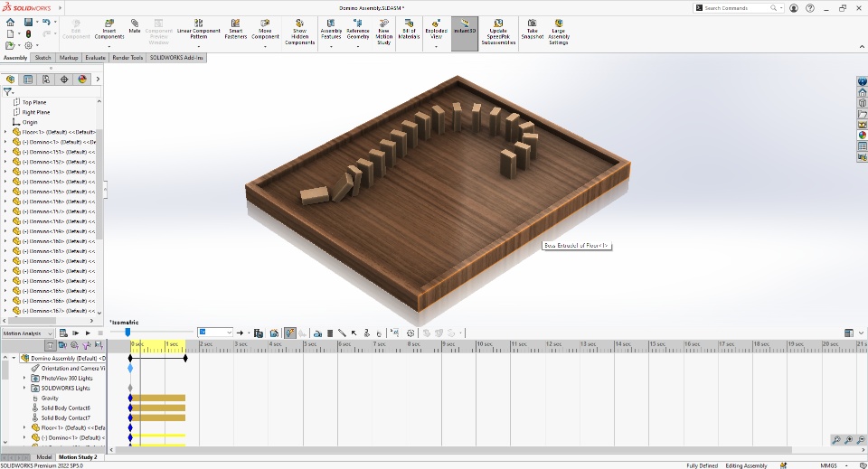The image size is (868, 469).
Task: Save the assembly with the Save icon
Action: [28, 22]
